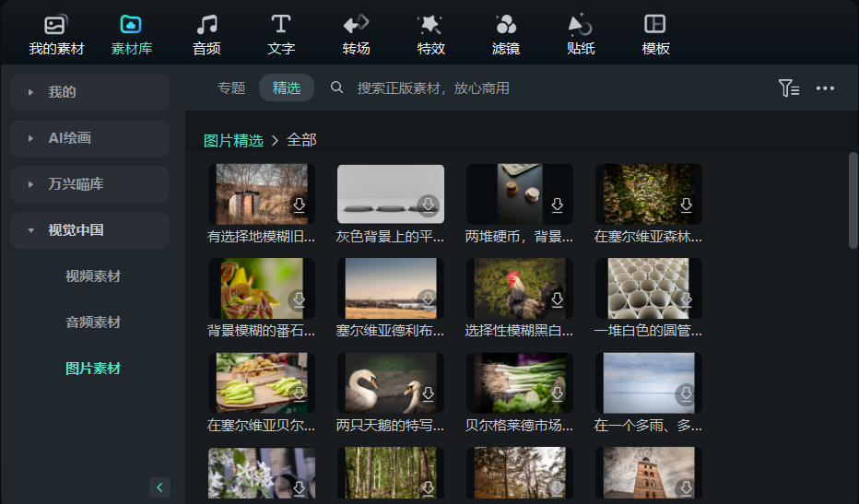The height and width of the screenshot is (504, 859).
Task: Click the 全部 breadcrumb item
Action: [301, 140]
